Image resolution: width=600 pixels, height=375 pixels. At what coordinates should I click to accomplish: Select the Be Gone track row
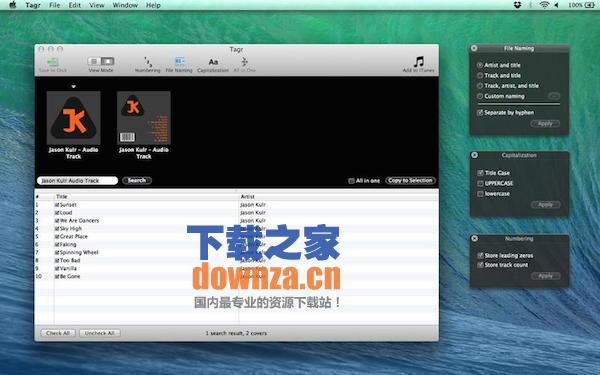236,276
